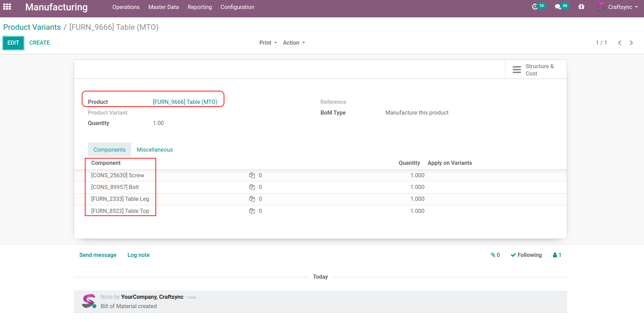The image size is (644, 322).
Task: Open the Product Variants breadcrumb link
Action: tap(32, 27)
